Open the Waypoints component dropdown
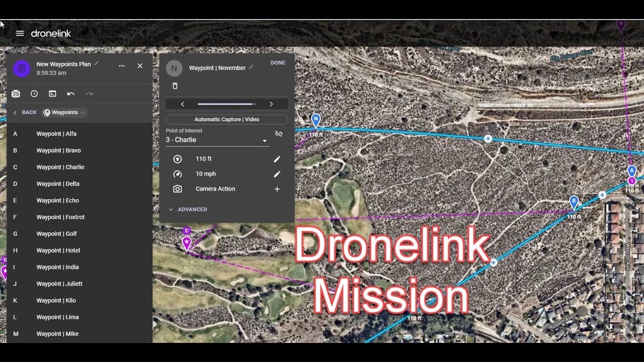The width and height of the screenshot is (644, 362). coord(65,113)
